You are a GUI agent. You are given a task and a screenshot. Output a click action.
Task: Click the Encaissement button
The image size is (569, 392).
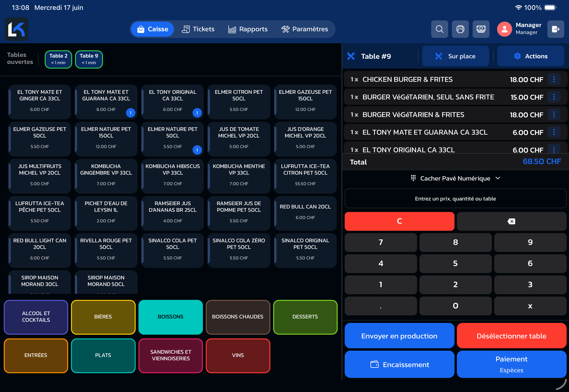(399, 365)
